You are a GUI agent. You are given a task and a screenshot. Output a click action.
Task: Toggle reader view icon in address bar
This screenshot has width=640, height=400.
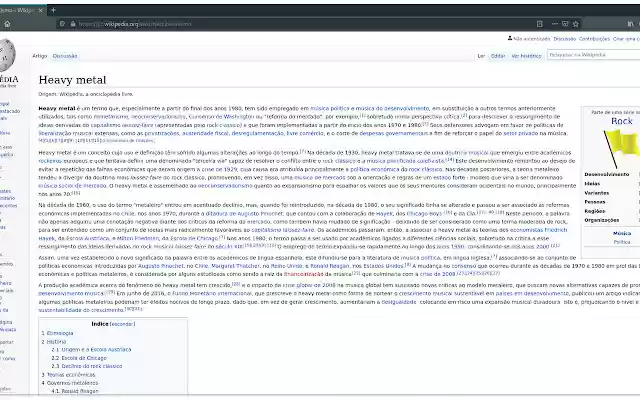(x=540, y=24)
